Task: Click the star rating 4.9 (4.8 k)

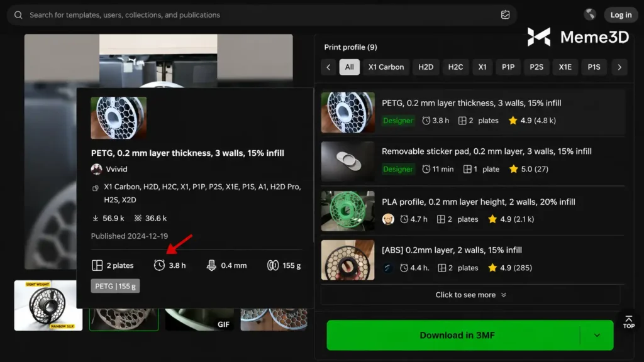Action: coord(532,121)
